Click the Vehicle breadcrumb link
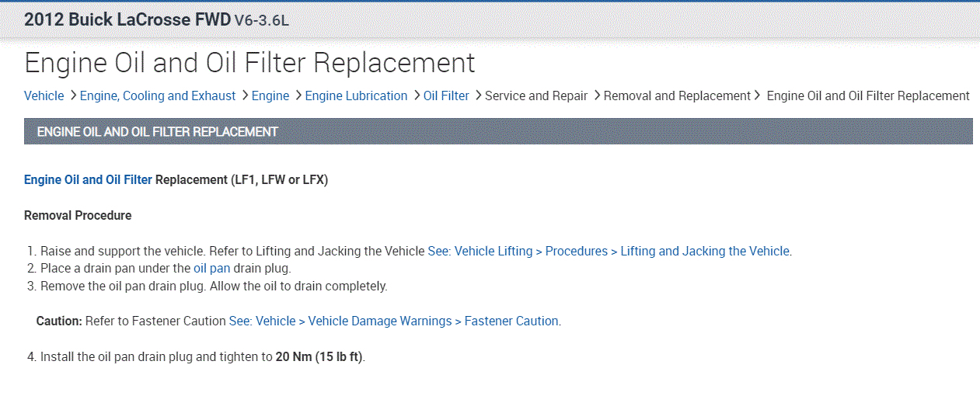The width and height of the screenshot is (980, 396). coord(44,96)
